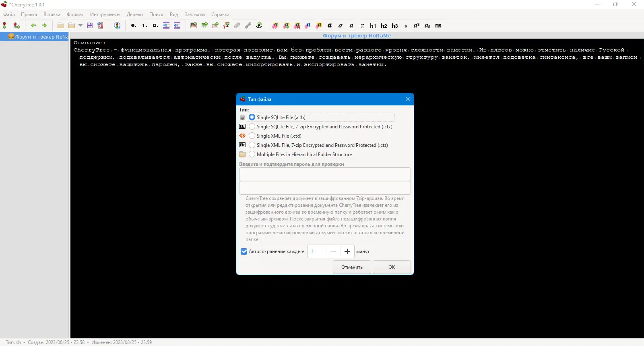Insert a table via toolbar
The width and height of the screenshot is (644, 346).
pos(204,25)
